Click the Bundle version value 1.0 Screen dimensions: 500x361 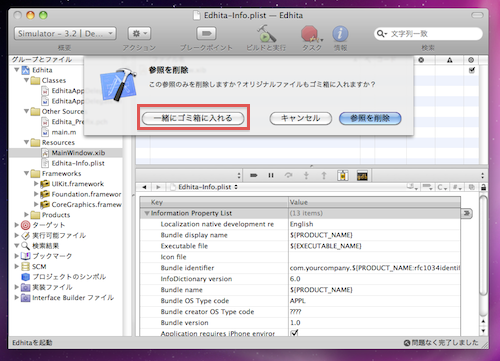pyautogui.click(x=295, y=323)
